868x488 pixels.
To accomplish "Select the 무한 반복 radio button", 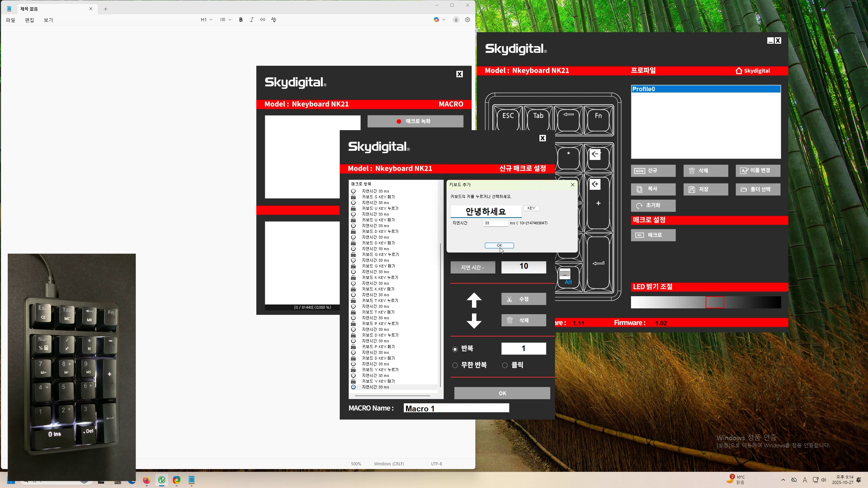I will [x=455, y=365].
